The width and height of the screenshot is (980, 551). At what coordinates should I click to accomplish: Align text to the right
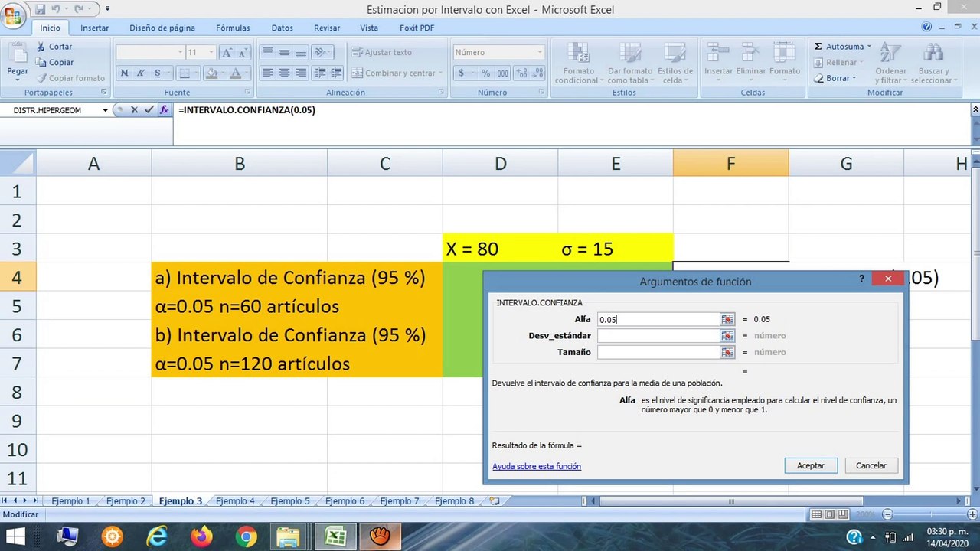[x=300, y=73]
